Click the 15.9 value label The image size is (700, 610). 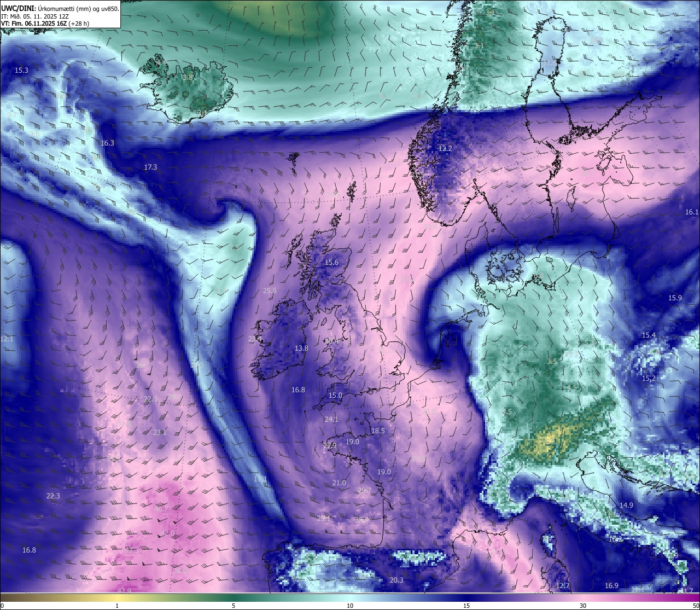point(675,298)
